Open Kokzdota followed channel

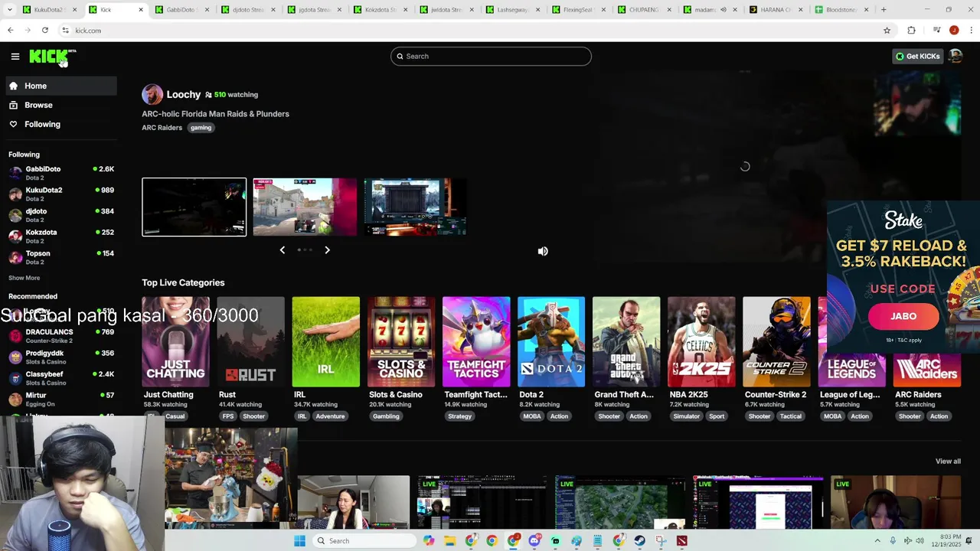(61, 236)
